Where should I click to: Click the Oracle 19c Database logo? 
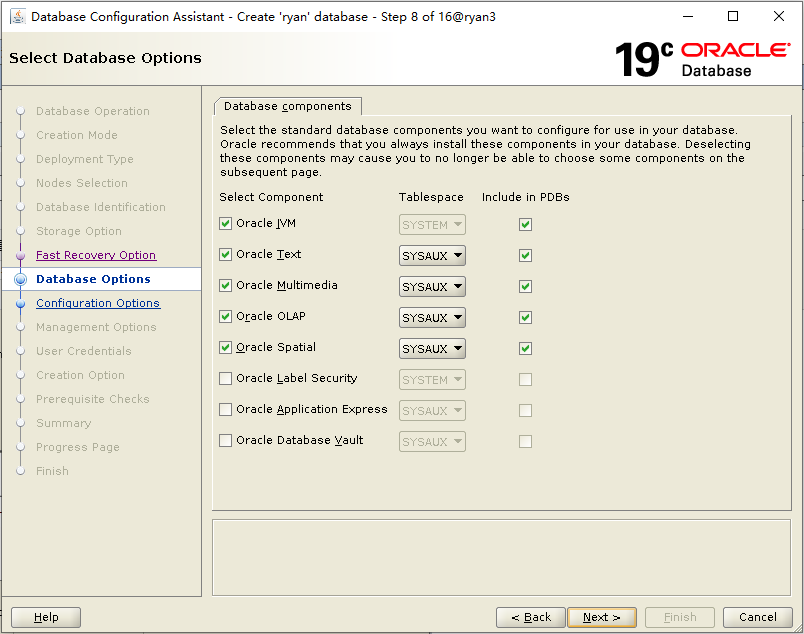click(702, 60)
